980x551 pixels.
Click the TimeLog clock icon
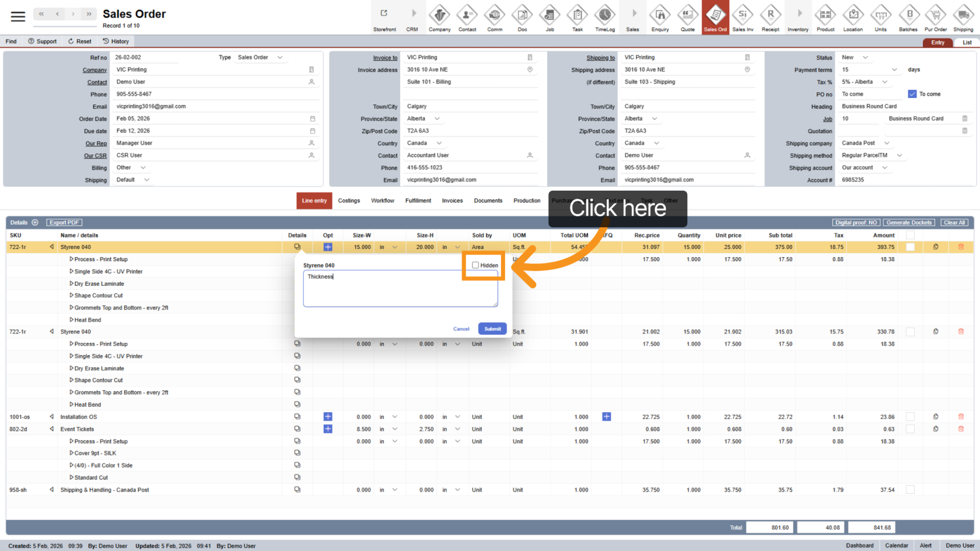pos(605,17)
